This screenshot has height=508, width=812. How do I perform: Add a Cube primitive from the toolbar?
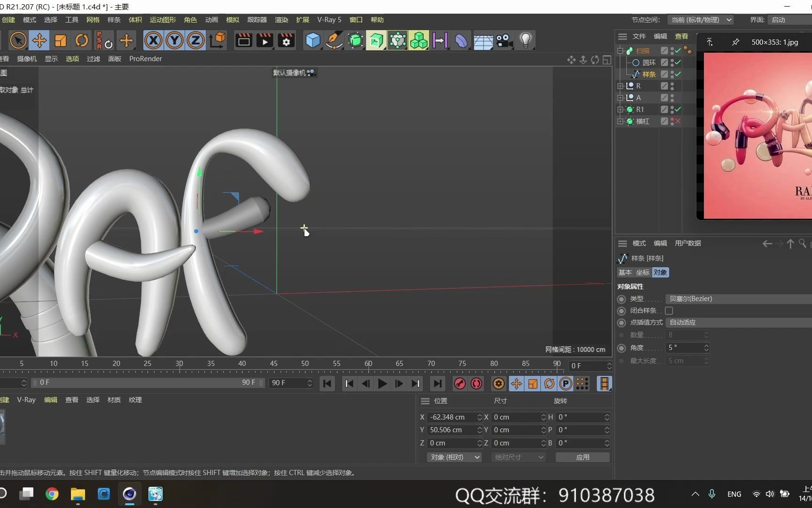pyautogui.click(x=312, y=40)
